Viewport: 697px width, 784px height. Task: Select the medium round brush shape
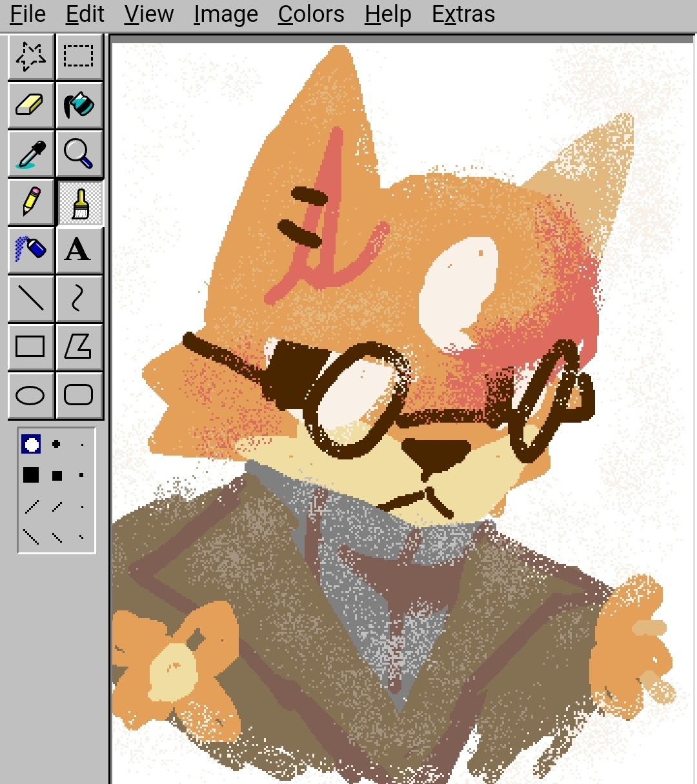click(x=57, y=444)
